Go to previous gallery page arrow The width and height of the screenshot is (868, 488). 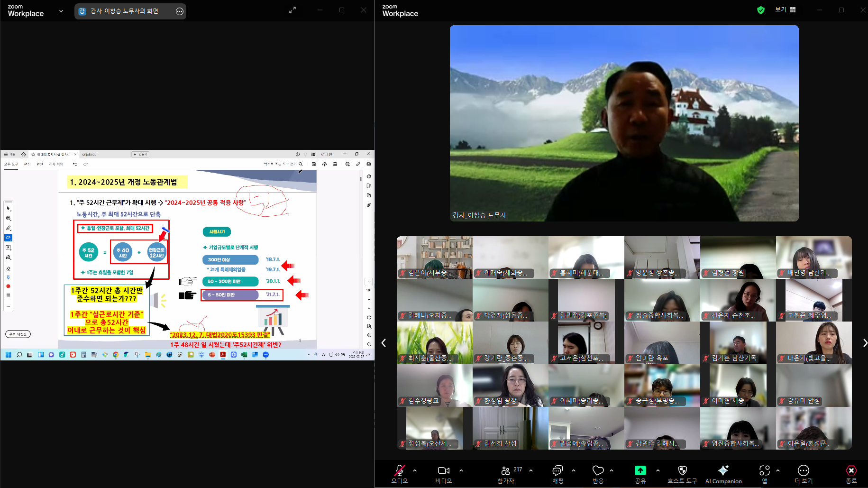pos(384,343)
